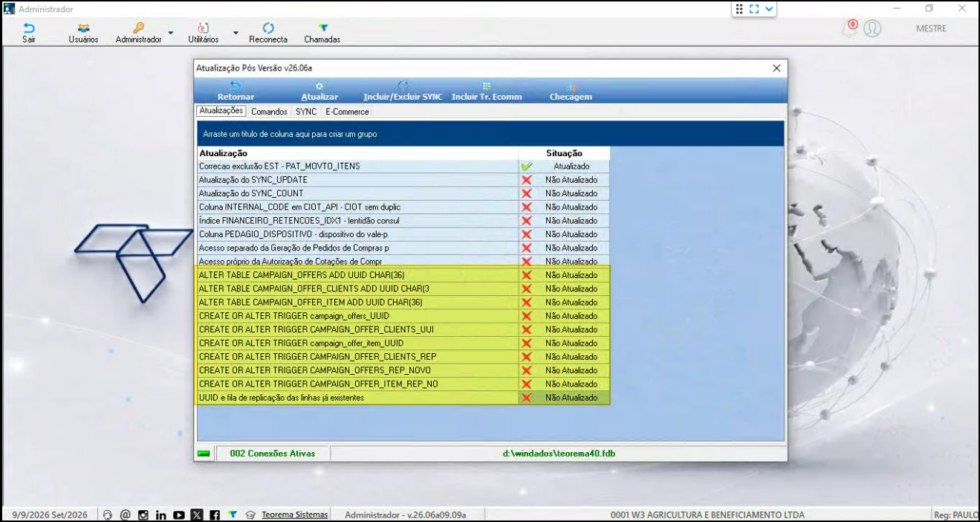
Task: Open the Instagram icon in status bar
Action: (x=143, y=515)
